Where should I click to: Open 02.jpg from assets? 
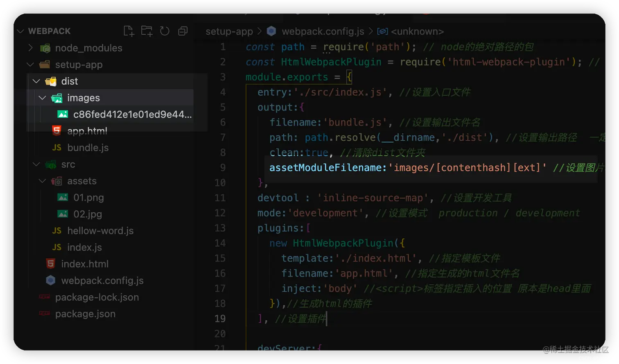coord(88,214)
